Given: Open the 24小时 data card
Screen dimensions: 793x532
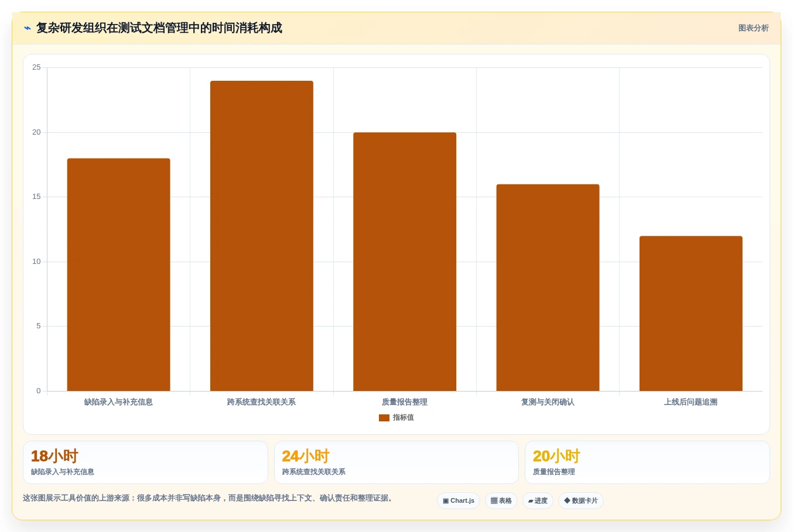Looking at the screenshot, I should (x=396, y=462).
